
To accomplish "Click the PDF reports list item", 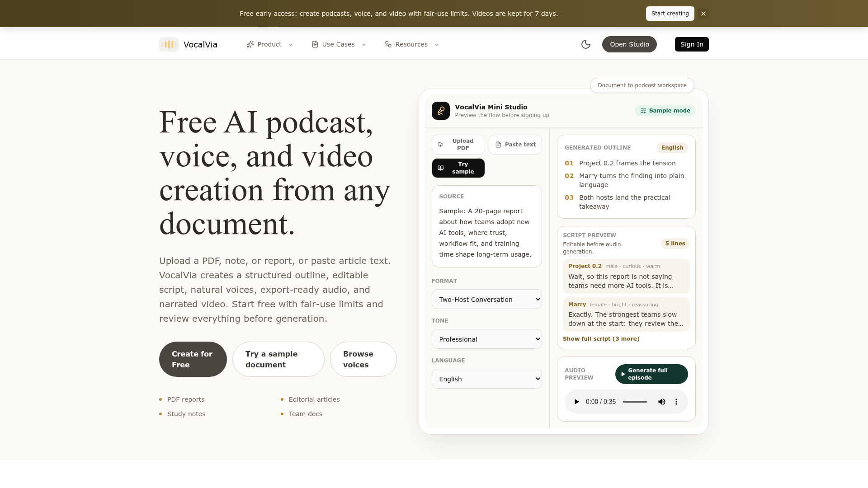I will pyautogui.click(x=186, y=399).
